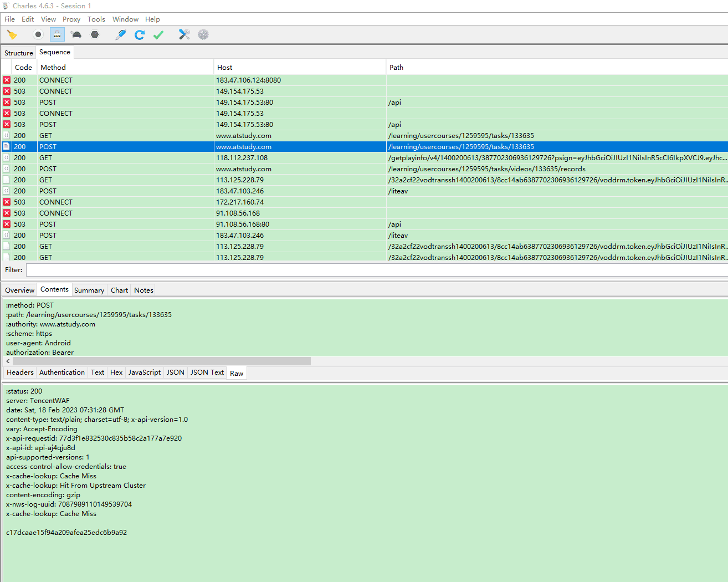Click the green Validate checkmark icon

click(x=158, y=34)
